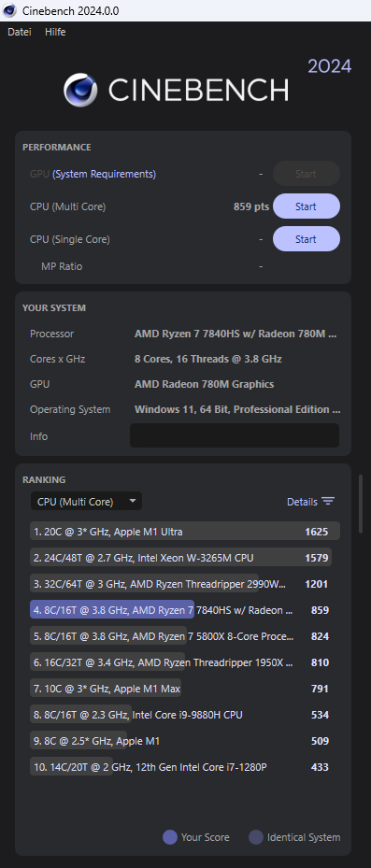Viewport: 371px width, 868px height.
Task: Click the ranking panel vertical scrollbar
Action: [x=361, y=504]
